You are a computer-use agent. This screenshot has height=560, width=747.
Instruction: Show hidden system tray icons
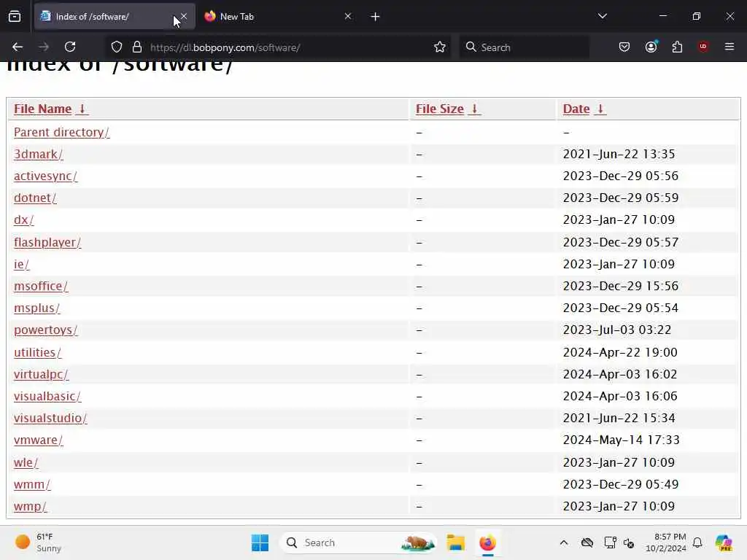click(x=564, y=542)
